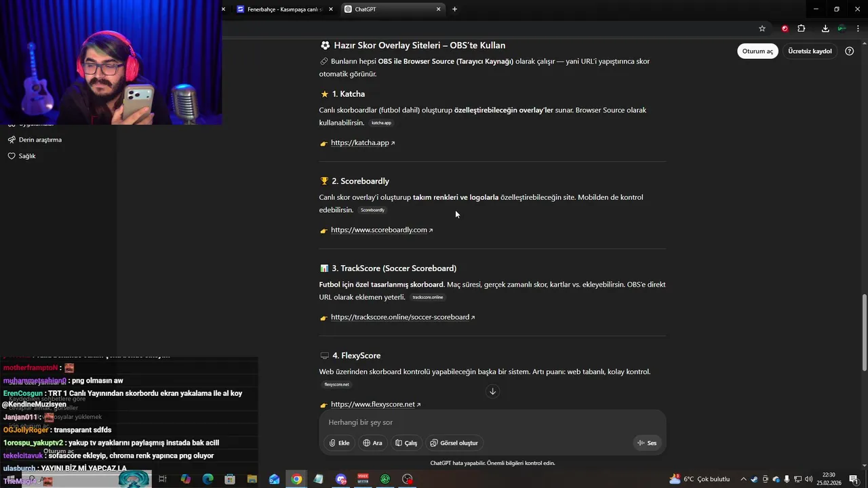
Task: Open the weather widget showing 6°C
Action: pyautogui.click(x=699, y=479)
